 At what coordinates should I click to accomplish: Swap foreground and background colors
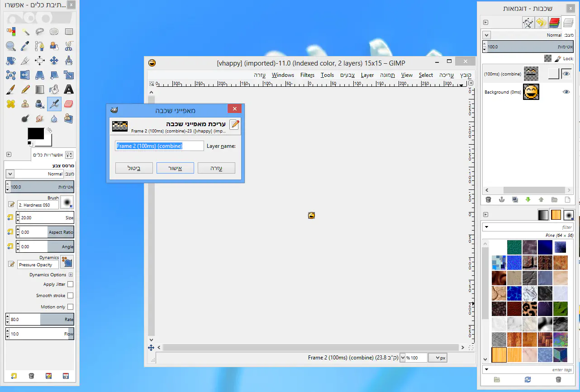pyautogui.click(x=49, y=130)
